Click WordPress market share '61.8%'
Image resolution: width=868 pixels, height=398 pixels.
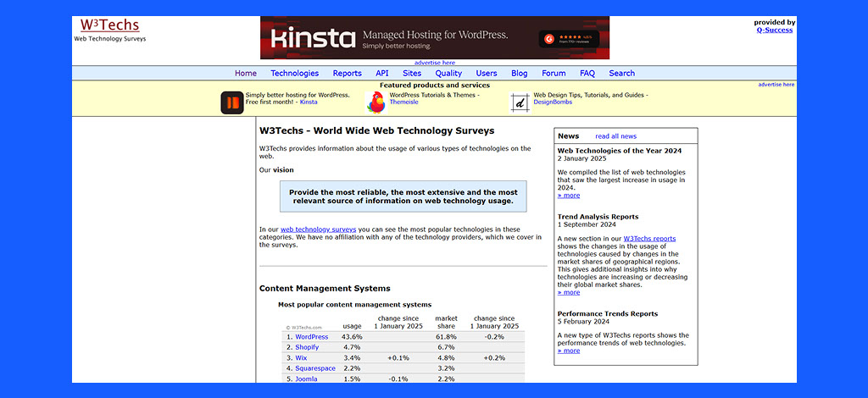[446, 337]
